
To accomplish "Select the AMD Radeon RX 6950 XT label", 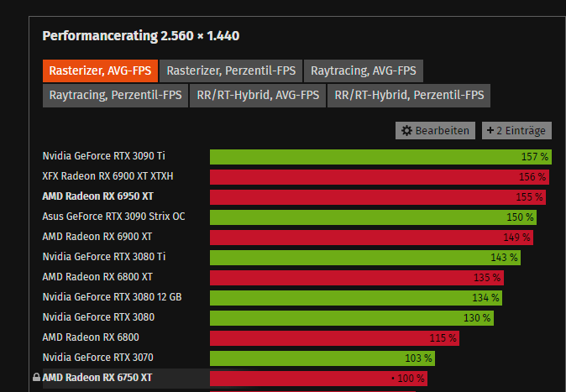I will coord(97,196).
